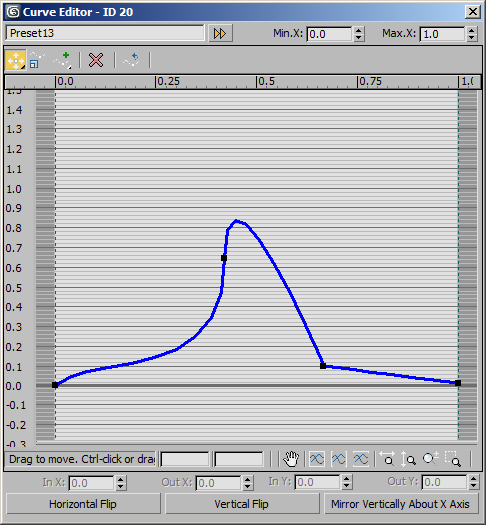
Task: Select the Move point tool
Action: [15, 60]
